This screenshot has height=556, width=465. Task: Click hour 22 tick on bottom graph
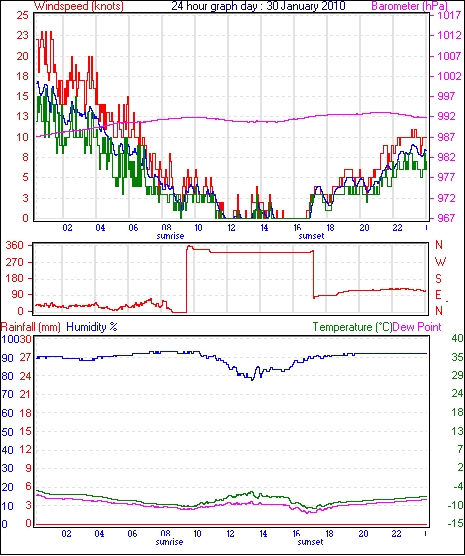click(396, 534)
